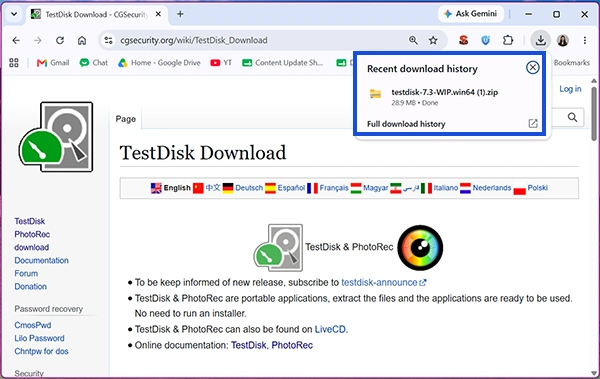Open the Content Update Sh... bookmark
The height and width of the screenshot is (379, 600).
pyautogui.click(x=282, y=63)
